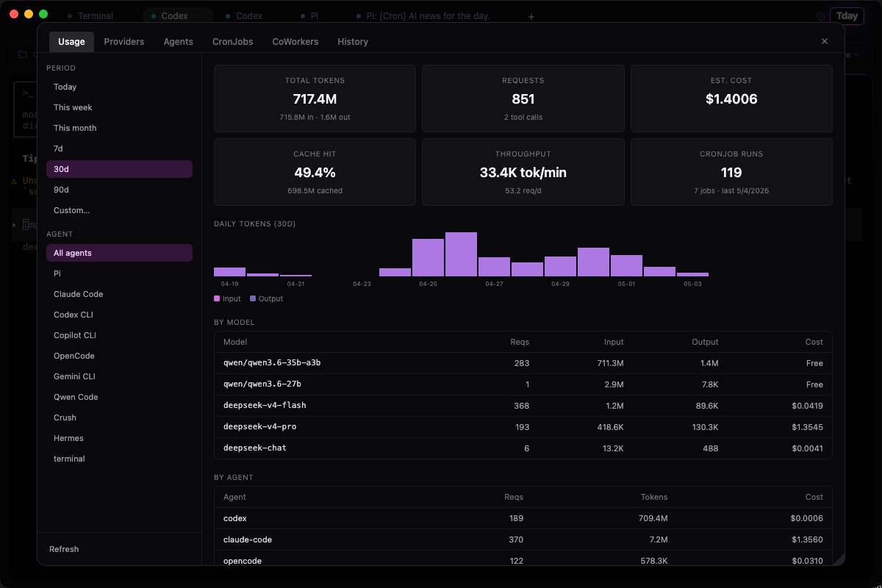Click the Throughput card
882x588 pixels.
pos(523,172)
